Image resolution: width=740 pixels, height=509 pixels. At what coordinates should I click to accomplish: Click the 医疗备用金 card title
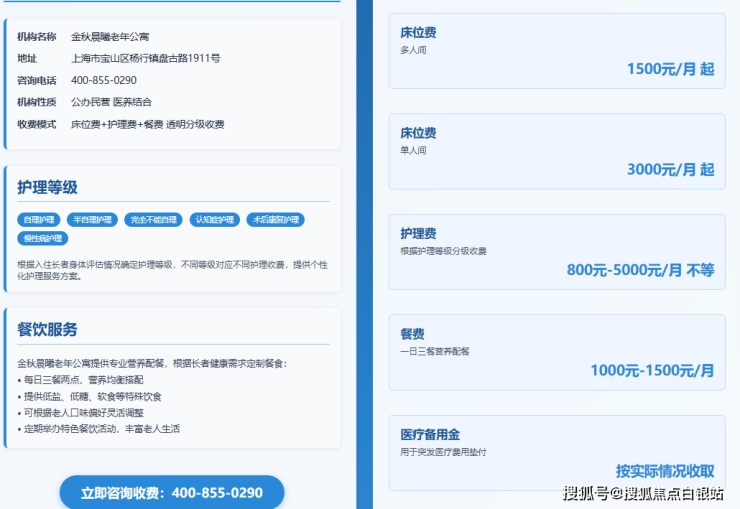point(430,434)
